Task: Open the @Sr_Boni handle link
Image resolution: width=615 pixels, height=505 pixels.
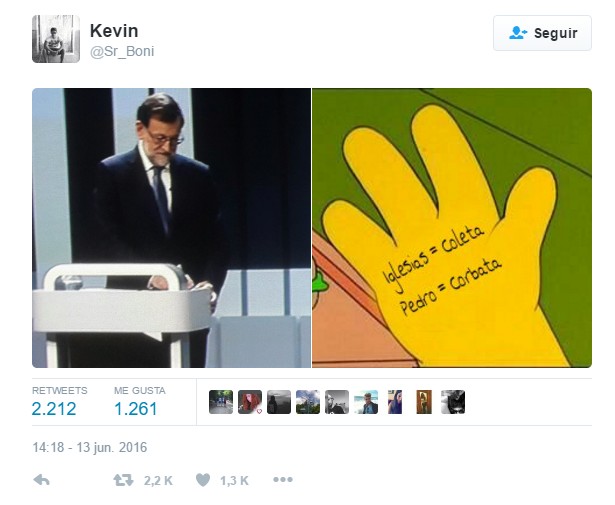Action: point(122,51)
